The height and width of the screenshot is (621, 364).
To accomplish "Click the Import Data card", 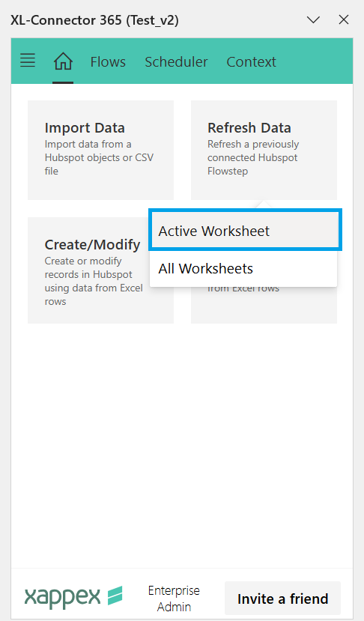I will click(x=100, y=150).
